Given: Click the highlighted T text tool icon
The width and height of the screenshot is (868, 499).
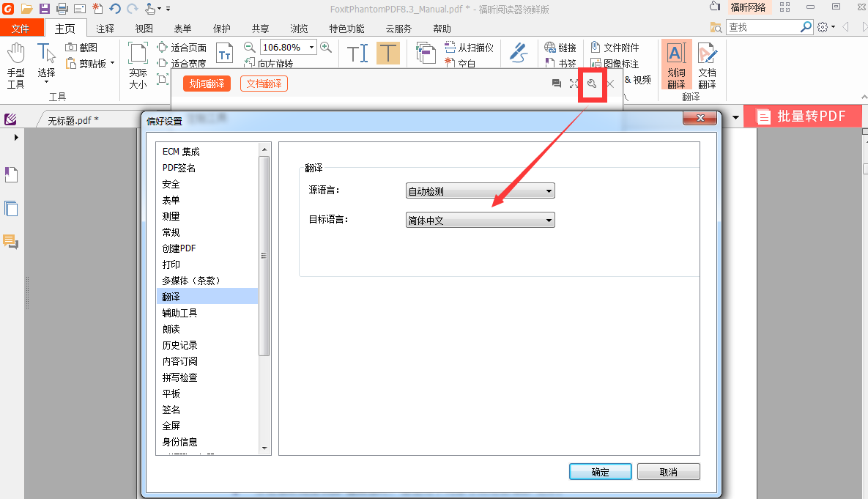Looking at the screenshot, I should [x=388, y=53].
